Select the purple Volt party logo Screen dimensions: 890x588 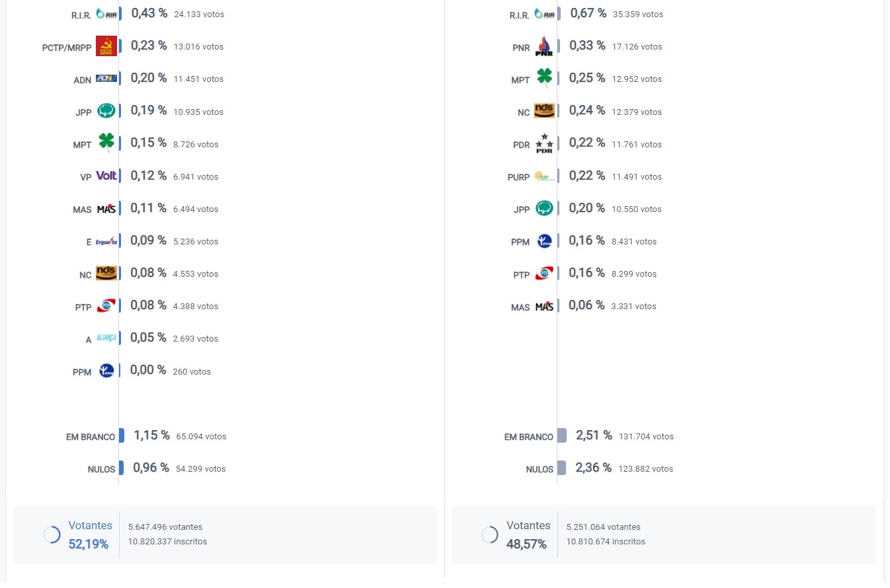(106, 176)
